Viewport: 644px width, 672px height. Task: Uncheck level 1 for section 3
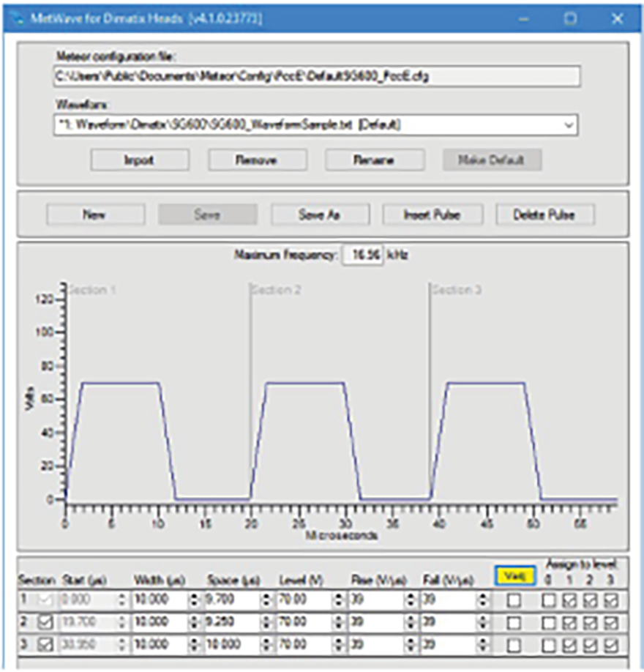point(569,645)
